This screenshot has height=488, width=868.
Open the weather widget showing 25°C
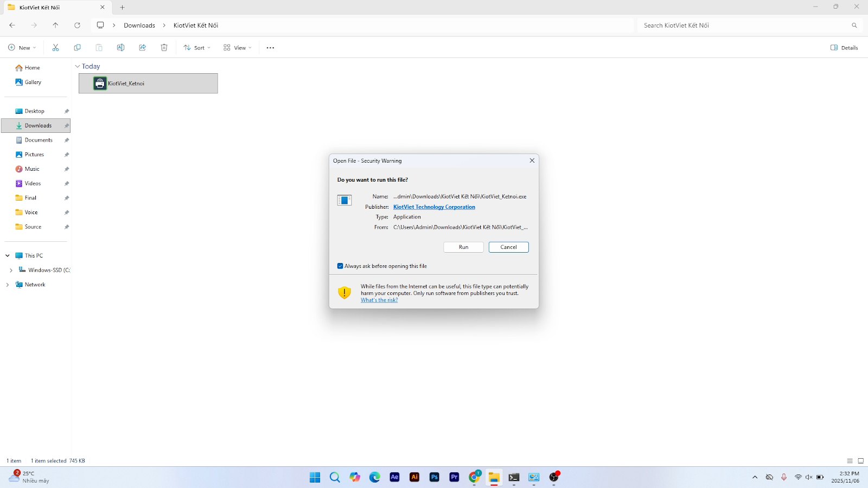30,477
